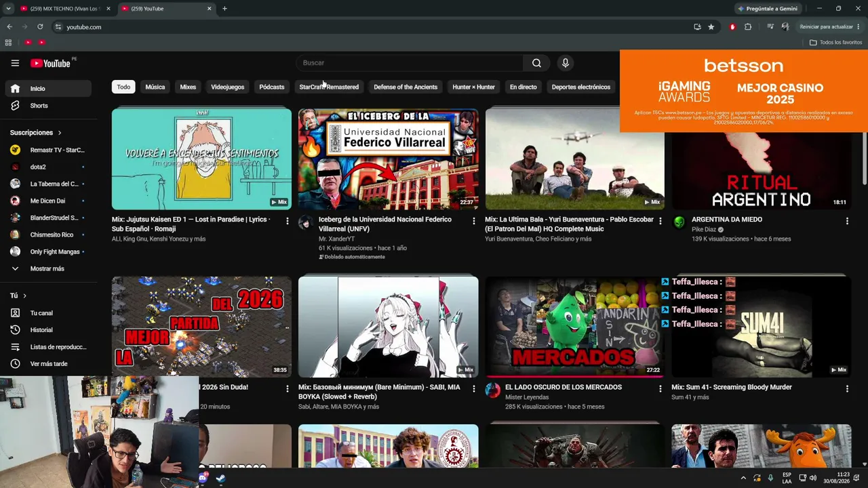Viewport: 868px width, 488px height.
Task: Open Historial in the sidebar
Action: (x=48, y=330)
